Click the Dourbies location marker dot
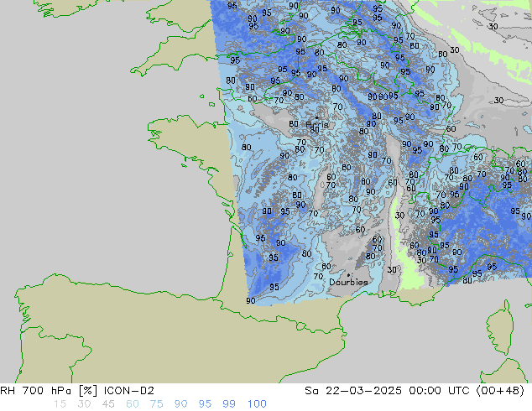 (348, 274)
